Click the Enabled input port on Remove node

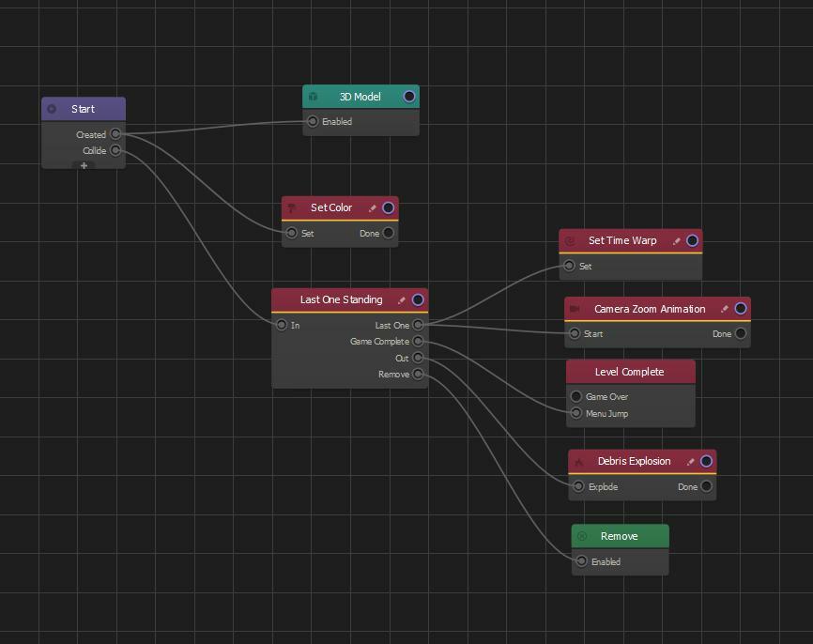point(582,561)
